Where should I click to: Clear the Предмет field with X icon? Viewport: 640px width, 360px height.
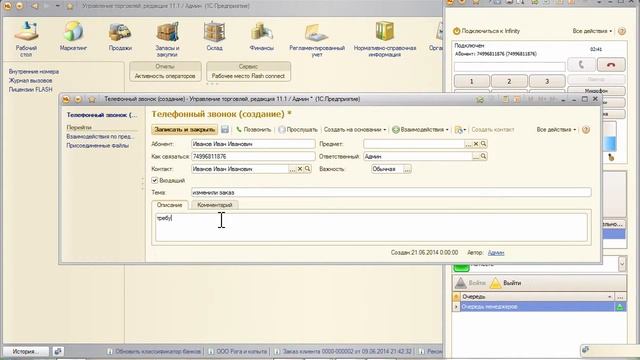coord(476,144)
